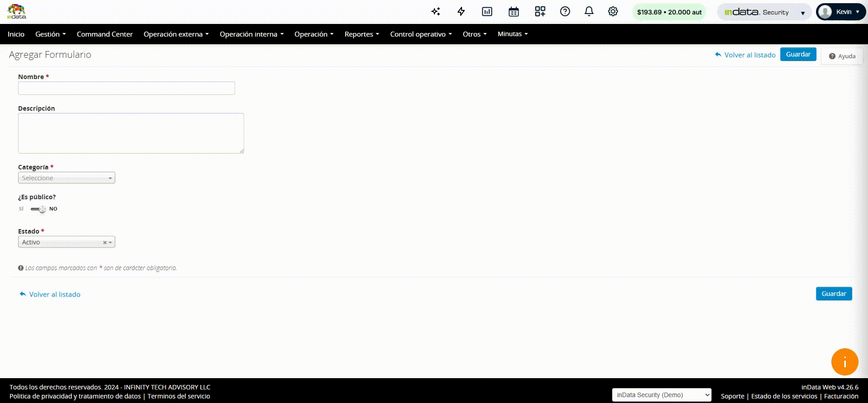Image resolution: width=868 pixels, height=403 pixels.
Task: Open the notifications bell
Action: tap(589, 12)
